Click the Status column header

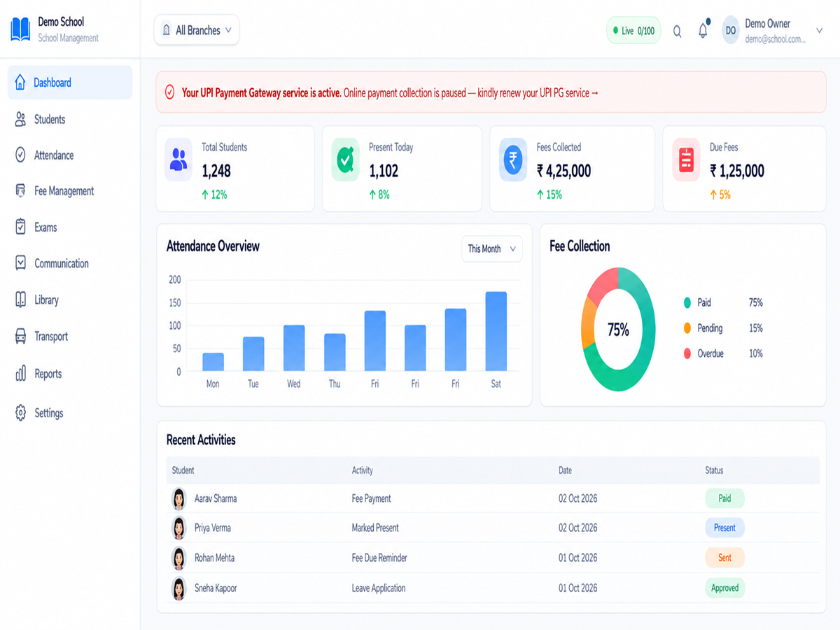(x=714, y=470)
